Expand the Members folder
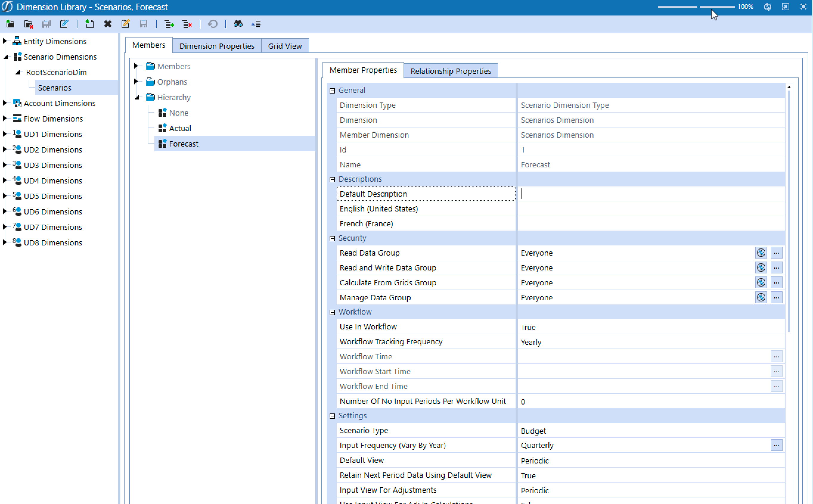Image resolution: width=813 pixels, height=504 pixels. [136, 66]
